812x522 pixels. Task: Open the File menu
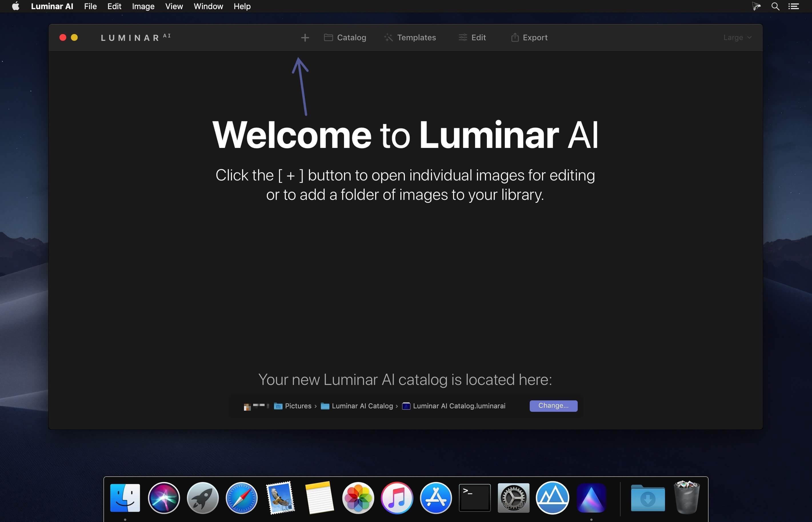(x=90, y=7)
